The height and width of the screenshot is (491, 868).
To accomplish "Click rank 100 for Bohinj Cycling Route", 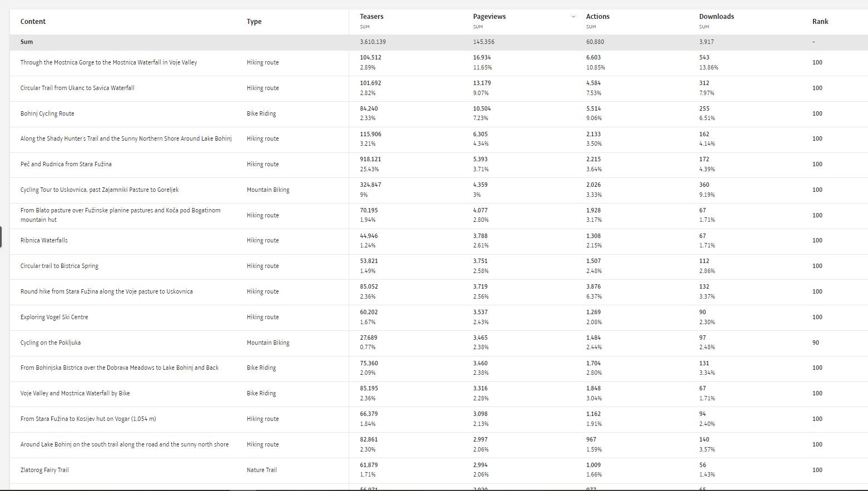I will (817, 113).
